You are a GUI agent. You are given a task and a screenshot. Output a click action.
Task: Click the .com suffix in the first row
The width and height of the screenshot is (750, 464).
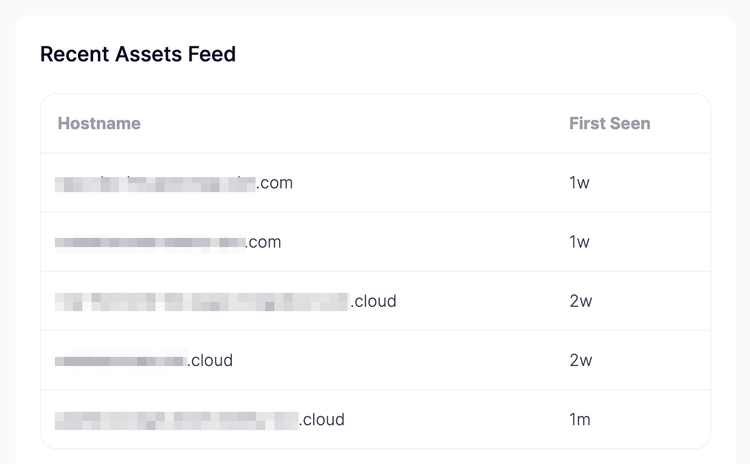coord(275,183)
